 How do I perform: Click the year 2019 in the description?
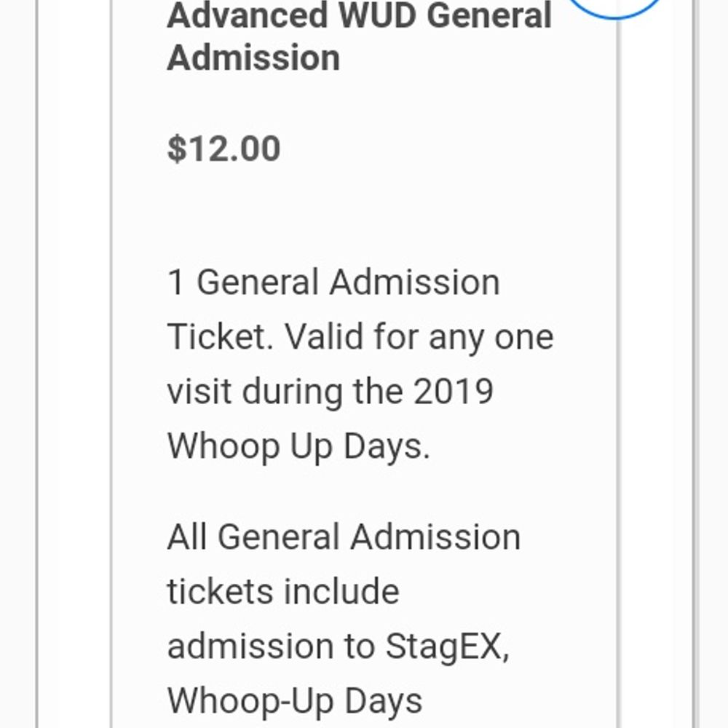pyautogui.click(x=454, y=391)
